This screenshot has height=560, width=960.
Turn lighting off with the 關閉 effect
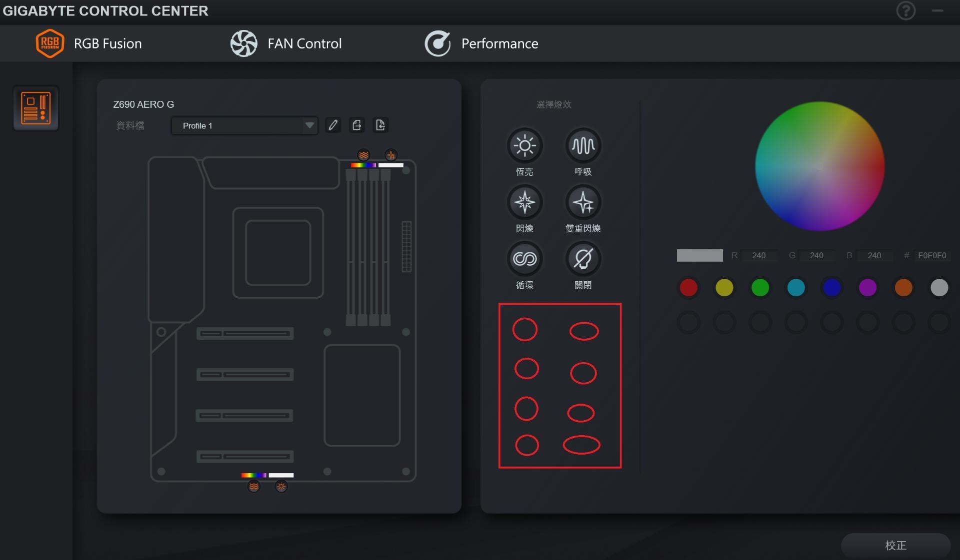click(582, 259)
